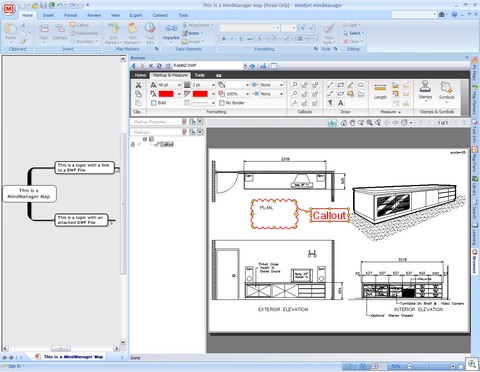Select the Highlighter draw tool
This screenshot has width=480, height=372.
point(350,85)
